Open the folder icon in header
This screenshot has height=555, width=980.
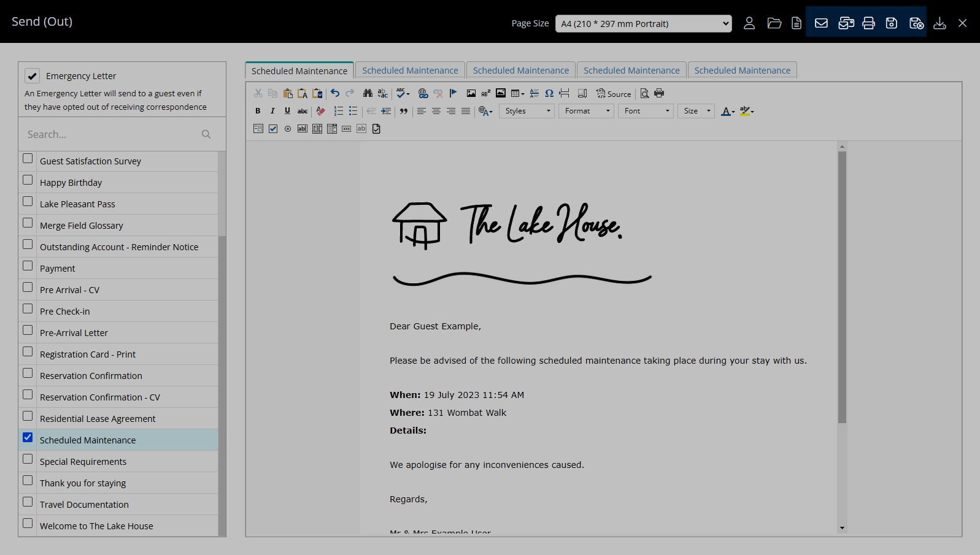774,23
